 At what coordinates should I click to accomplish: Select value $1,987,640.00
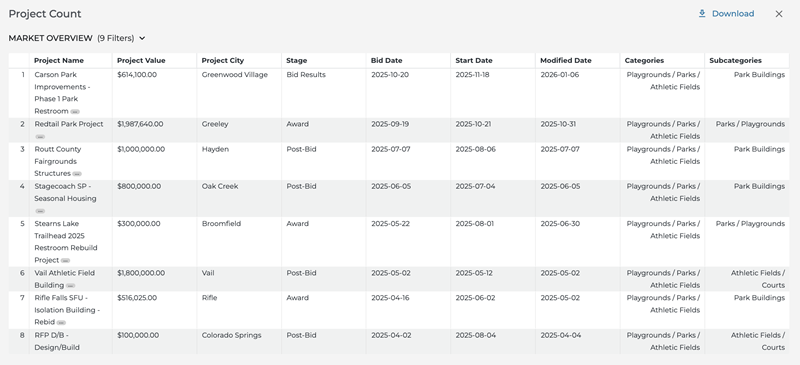(x=140, y=124)
